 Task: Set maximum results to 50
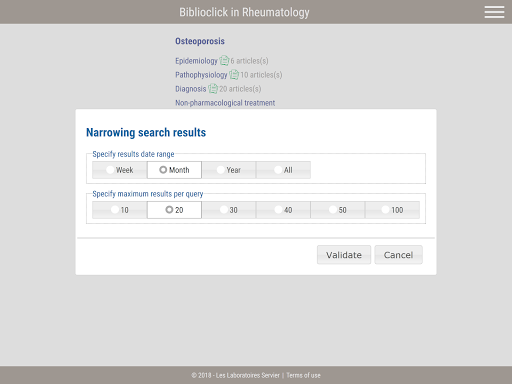(x=338, y=210)
